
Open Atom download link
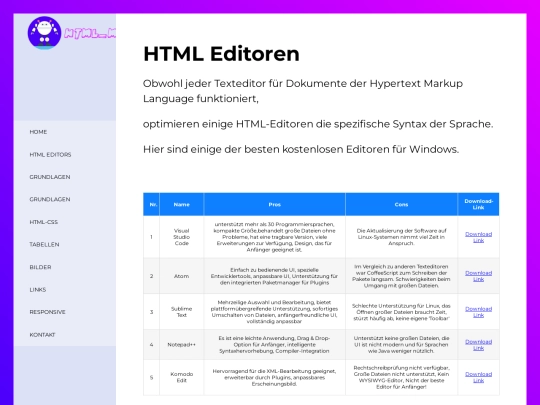click(x=478, y=276)
